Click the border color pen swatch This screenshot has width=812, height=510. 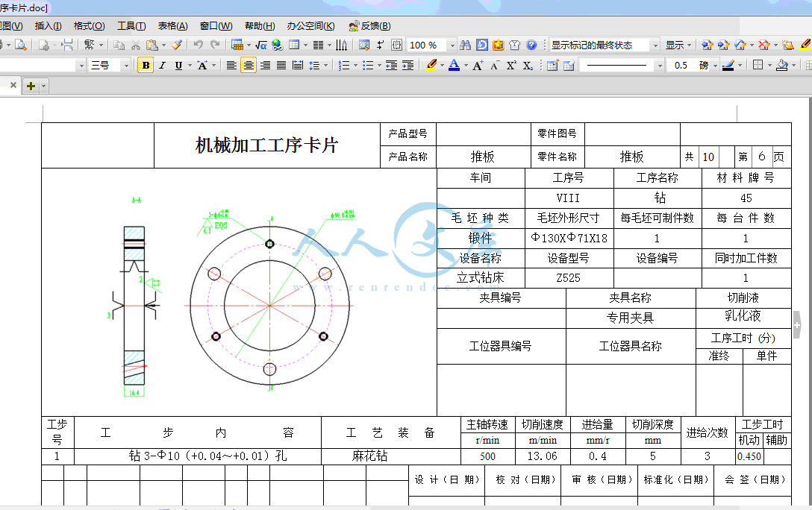point(728,65)
